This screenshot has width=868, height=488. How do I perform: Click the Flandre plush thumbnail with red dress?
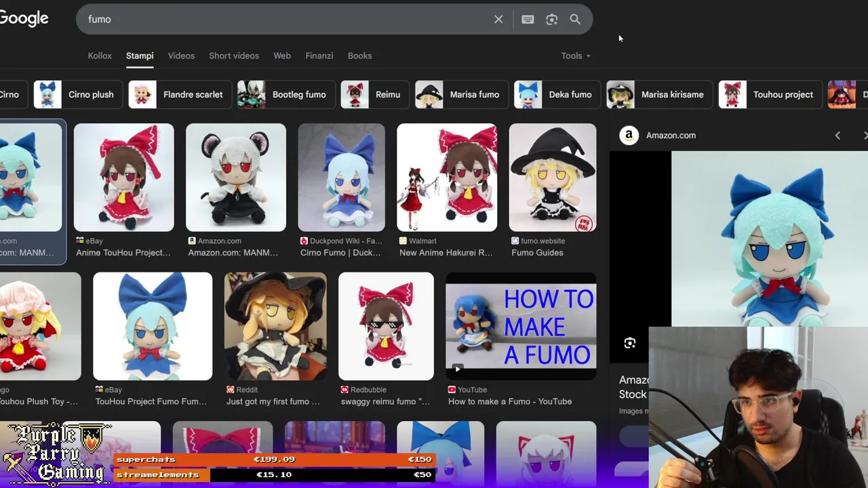[40, 326]
